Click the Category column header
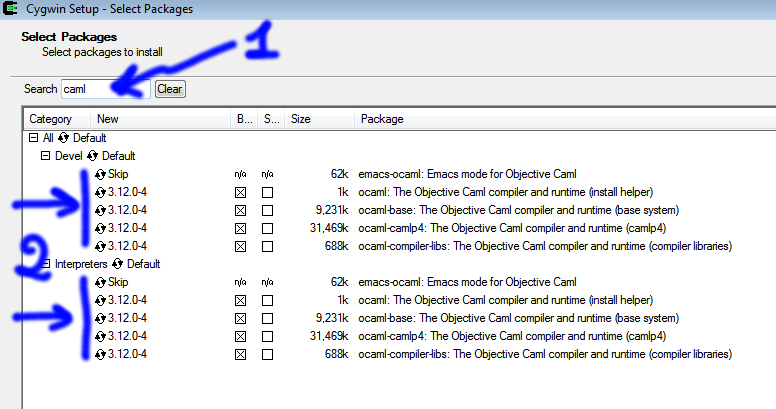 57,119
